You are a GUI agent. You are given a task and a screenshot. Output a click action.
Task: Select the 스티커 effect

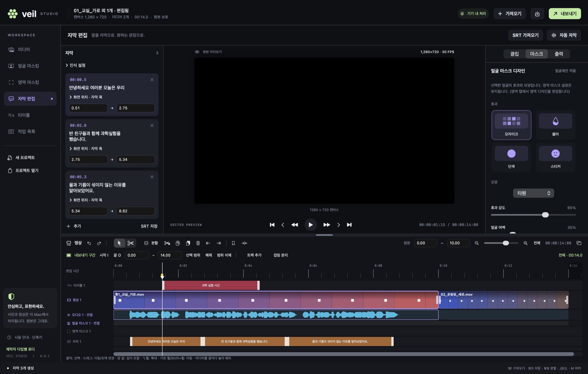(555, 157)
